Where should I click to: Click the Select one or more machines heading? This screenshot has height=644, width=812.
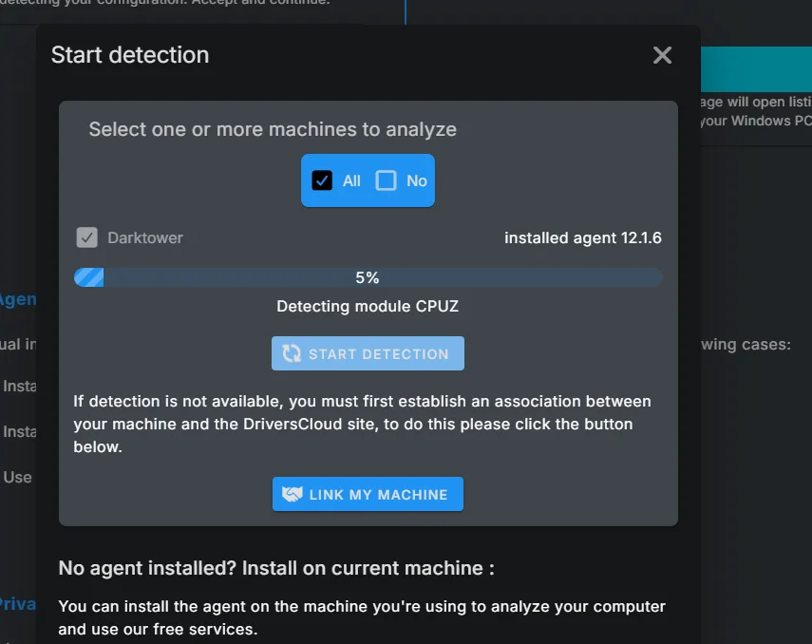coord(273,129)
